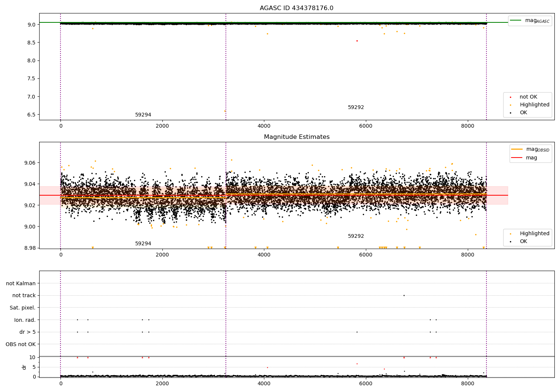This screenshot has height=392, width=560.
Task: Select the 6.5 y-axis tick of the top plot
Action: pos(31,115)
